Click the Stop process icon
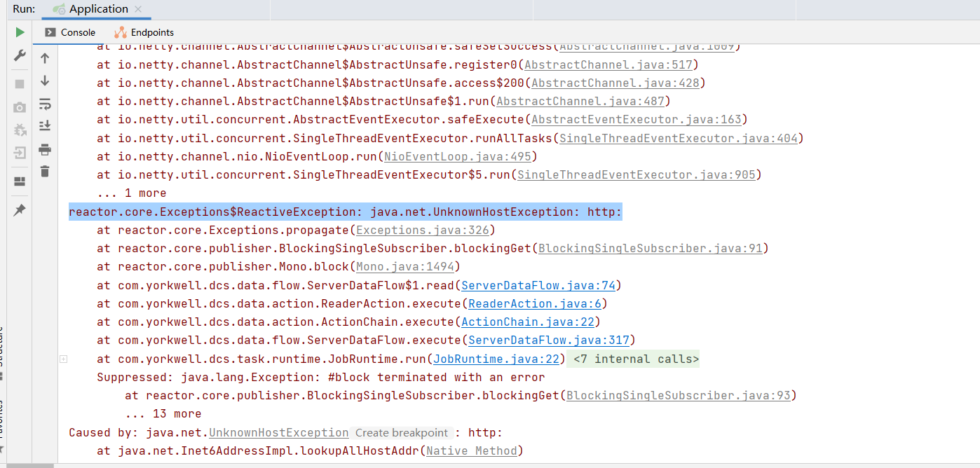 click(x=20, y=84)
